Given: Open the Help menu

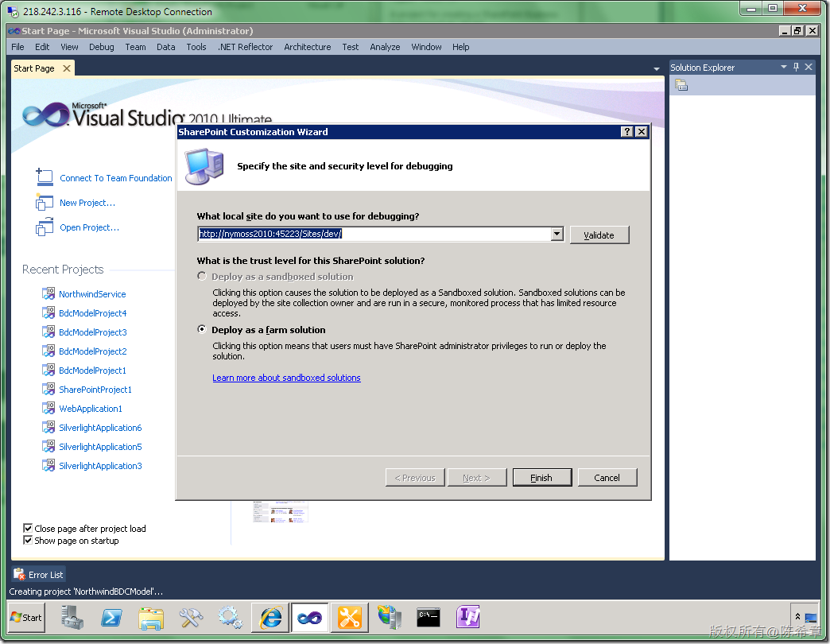Looking at the screenshot, I should tap(460, 47).
